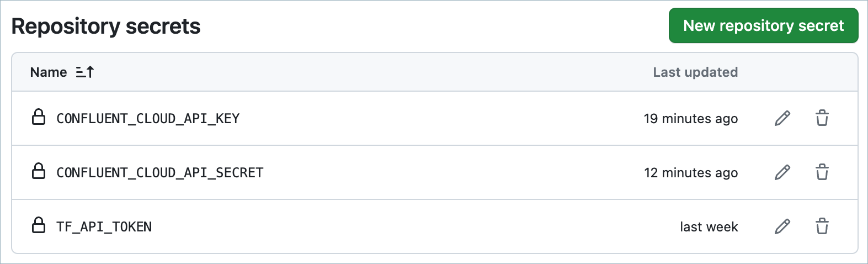Click the lock icon beside CONFLUENT_CLOUD_API_KEY
The image size is (868, 264).
tap(39, 117)
